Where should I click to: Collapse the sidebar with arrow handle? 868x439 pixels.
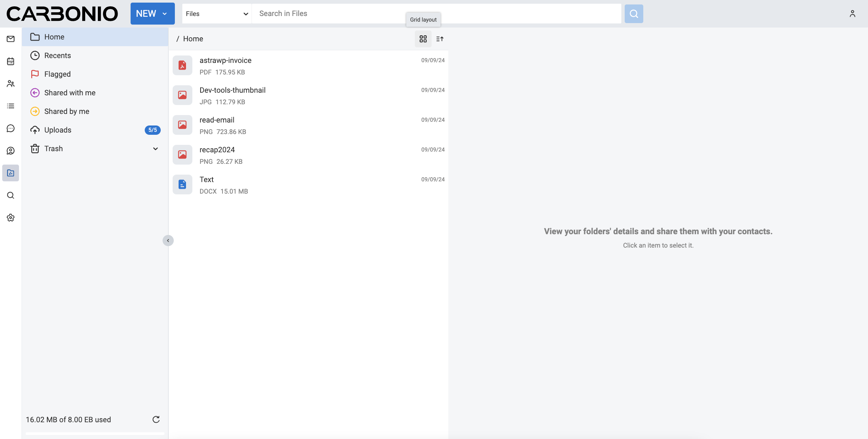(168, 241)
